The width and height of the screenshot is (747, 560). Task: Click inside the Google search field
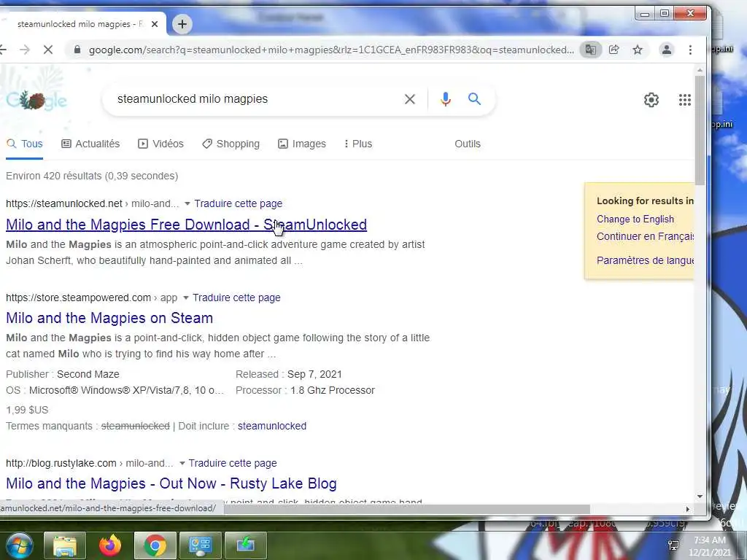pyautogui.click(x=258, y=99)
